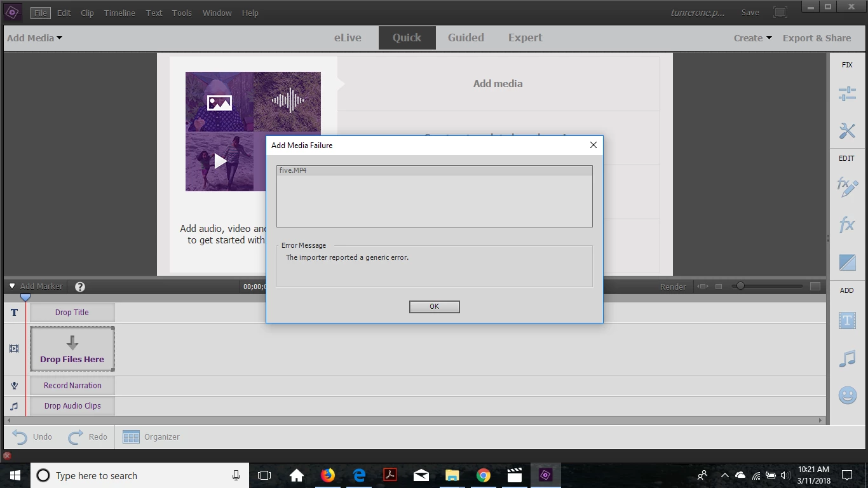Click OK in Add Media Failure dialog
Screen dimensions: 868x488
pos(435,306)
